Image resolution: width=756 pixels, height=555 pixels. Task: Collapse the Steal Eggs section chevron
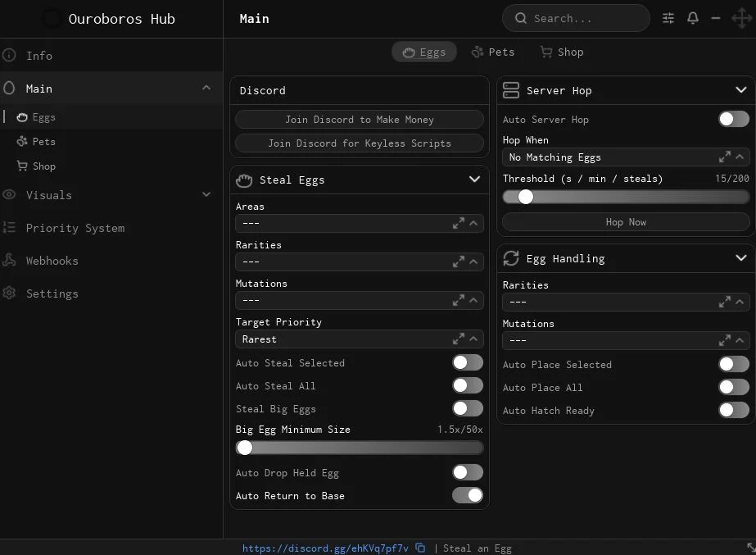point(474,180)
